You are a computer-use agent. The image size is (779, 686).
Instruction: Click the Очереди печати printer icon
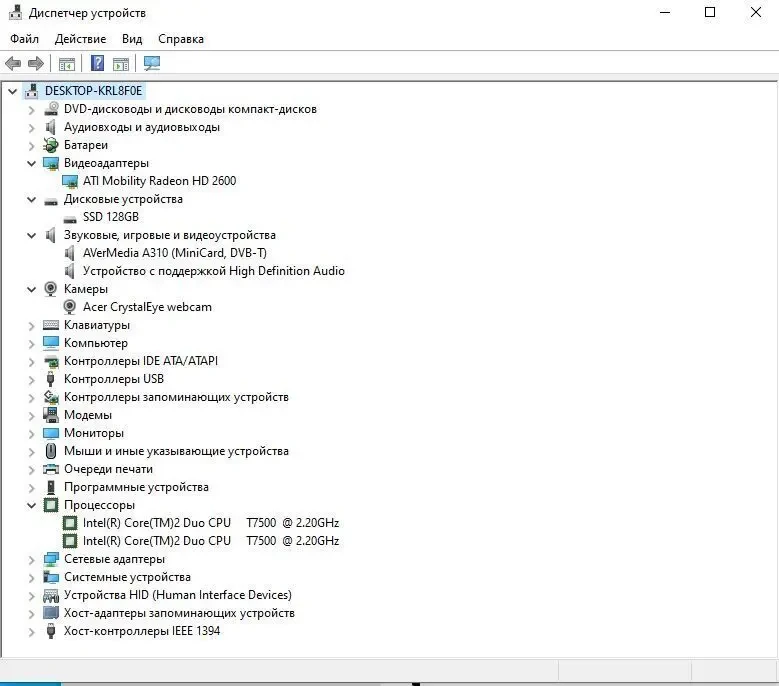(x=51, y=469)
